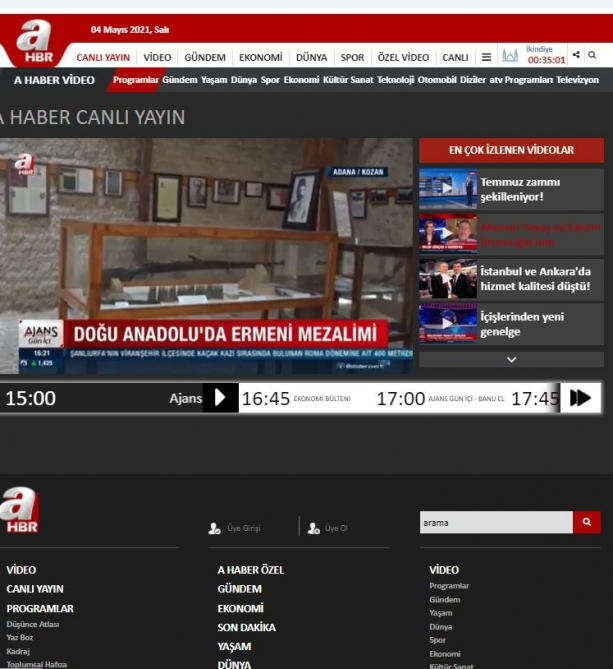Select 15:00 Ajans schedule entry
Image resolution: width=613 pixels, height=669 pixels.
click(102, 398)
